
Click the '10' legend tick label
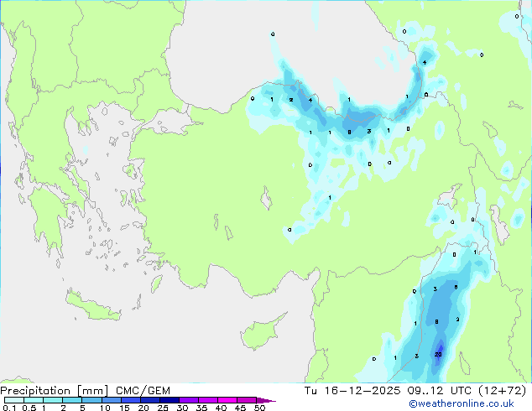pos(105,408)
